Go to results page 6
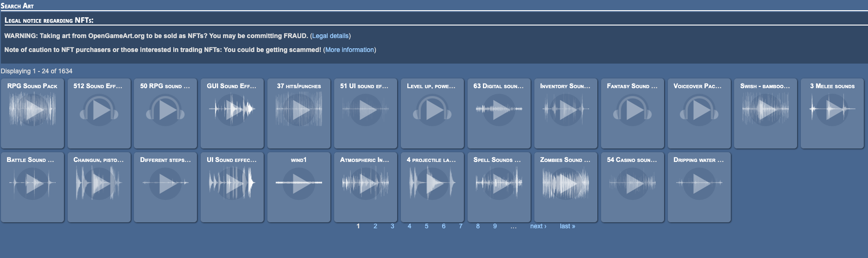Image resolution: width=868 pixels, height=258 pixels. (x=444, y=226)
